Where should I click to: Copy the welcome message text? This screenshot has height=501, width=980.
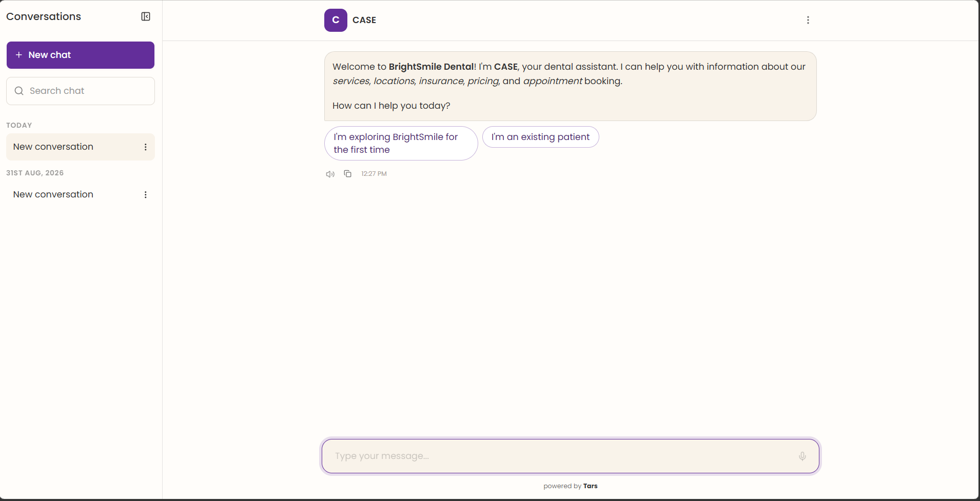click(x=348, y=174)
